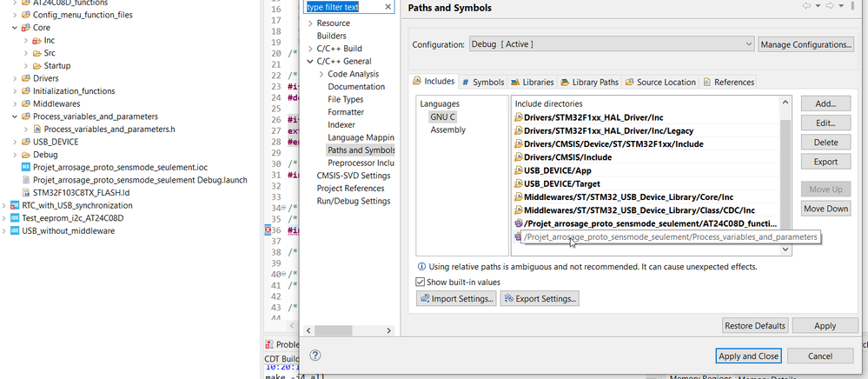
Task: Click the Core folder icon
Action: pyautogui.click(x=26, y=27)
